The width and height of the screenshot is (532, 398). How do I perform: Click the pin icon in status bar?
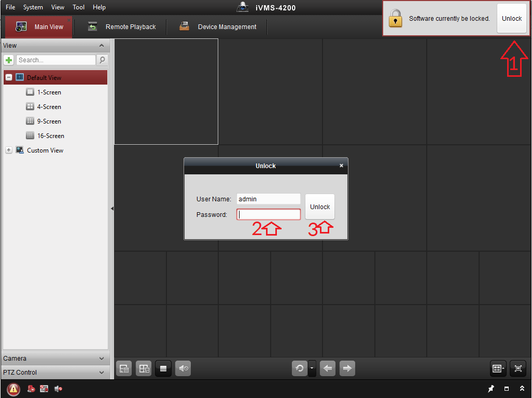(491, 389)
